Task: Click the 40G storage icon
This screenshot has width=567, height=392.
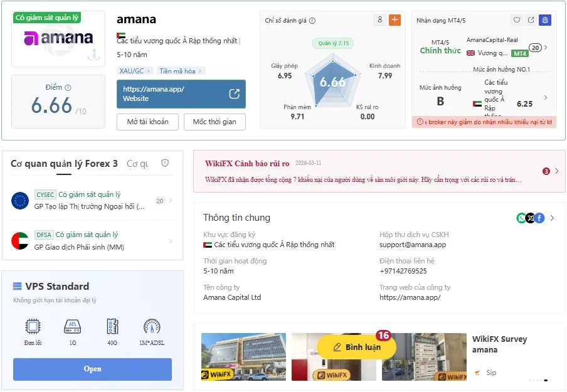Action: point(112,327)
